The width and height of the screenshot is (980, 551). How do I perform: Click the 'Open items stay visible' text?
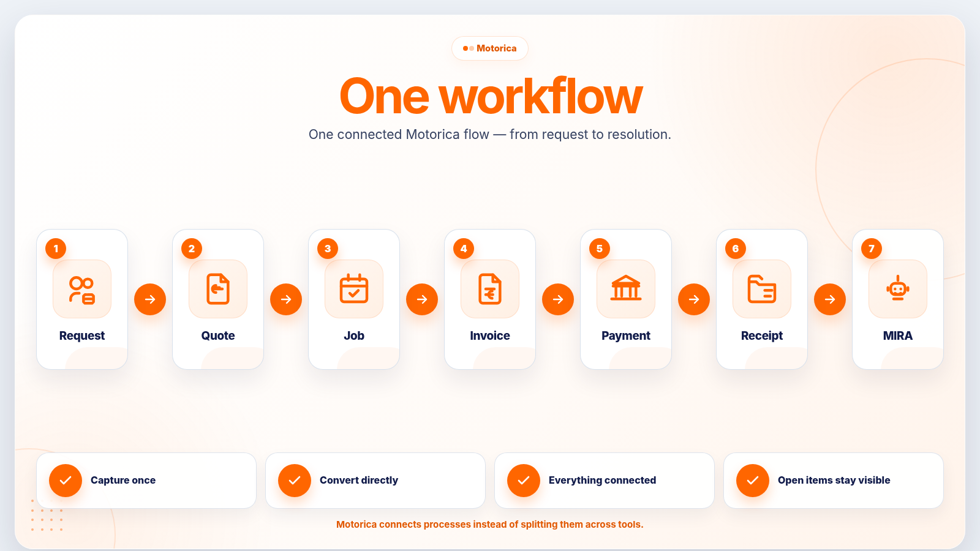834,481
